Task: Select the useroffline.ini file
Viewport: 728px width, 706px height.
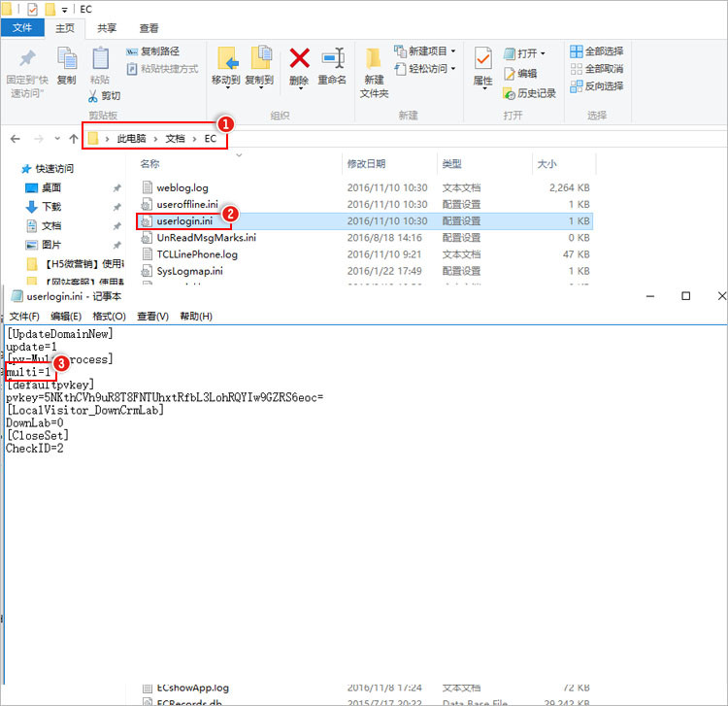Action: (187, 204)
